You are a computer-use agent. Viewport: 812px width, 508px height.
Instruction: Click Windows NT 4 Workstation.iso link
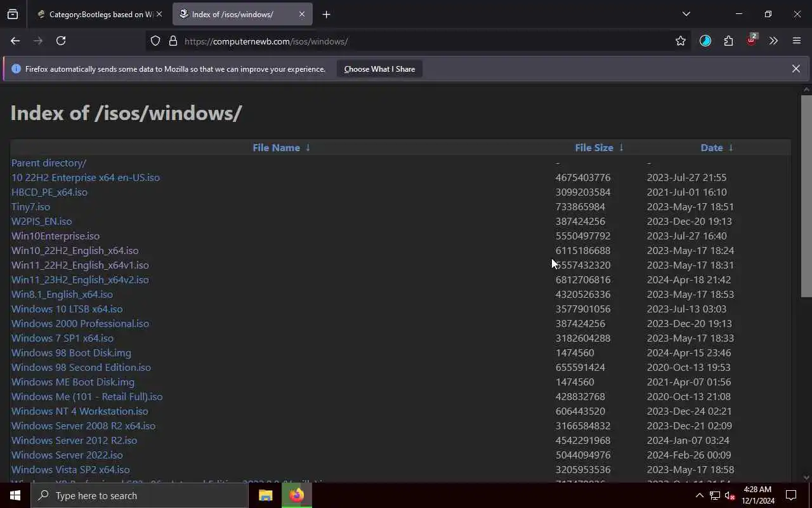(80, 411)
